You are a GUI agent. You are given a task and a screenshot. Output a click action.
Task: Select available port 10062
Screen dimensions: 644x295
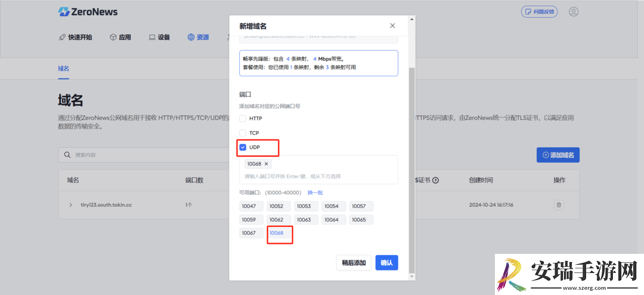(x=278, y=219)
